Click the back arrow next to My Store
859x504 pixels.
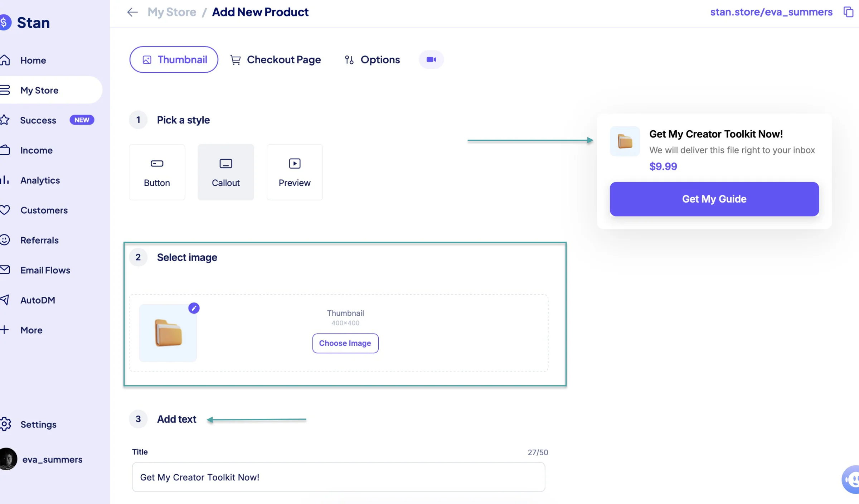pyautogui.click(x=132, y=12)
